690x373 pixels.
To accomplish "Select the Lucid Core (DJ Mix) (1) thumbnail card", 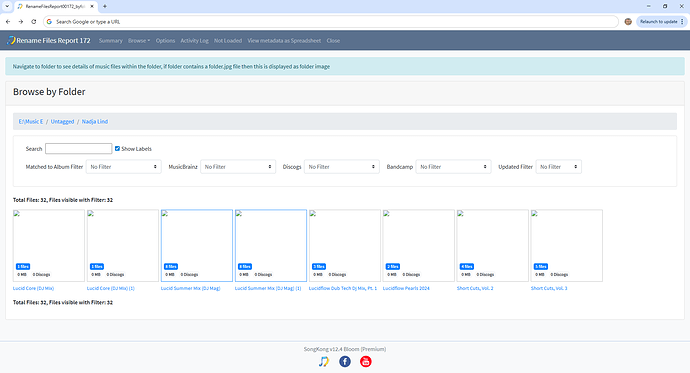I will [x=123, y=245].
